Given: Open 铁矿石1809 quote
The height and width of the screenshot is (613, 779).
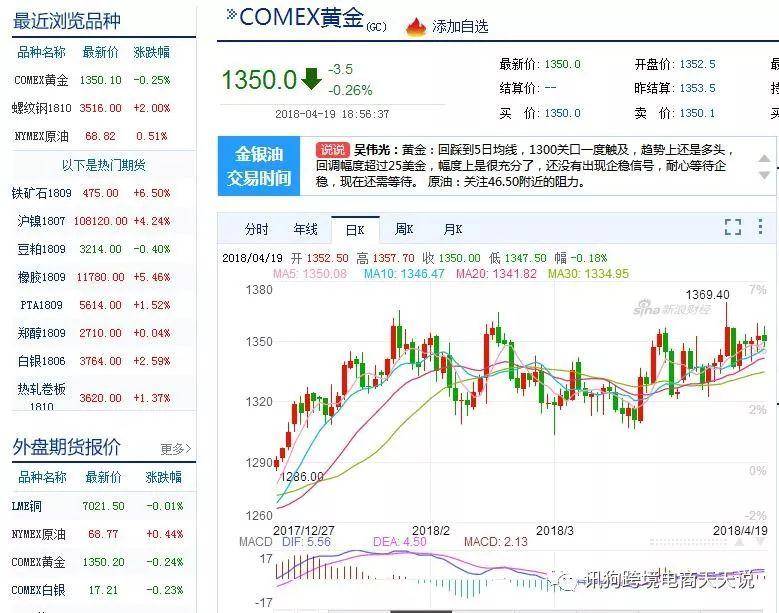Looking at the screenshot, I should tap(41, 193).
